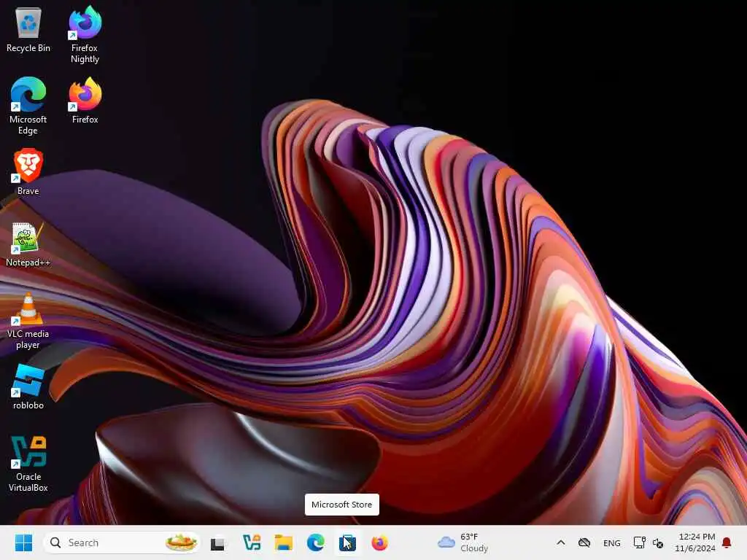747x560 pixels.
Task: Open the ENG language switcher
Action: pyautogui.click(x=612, y=542)
